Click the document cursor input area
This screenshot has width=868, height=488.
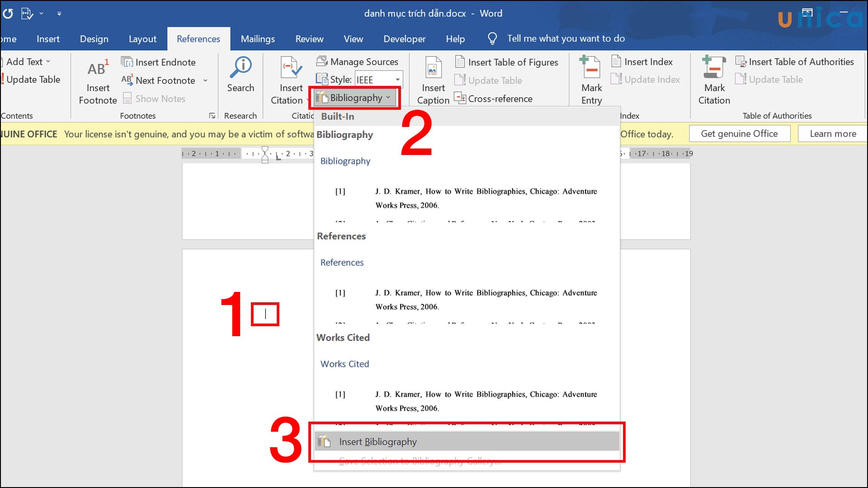pos(266,314)
